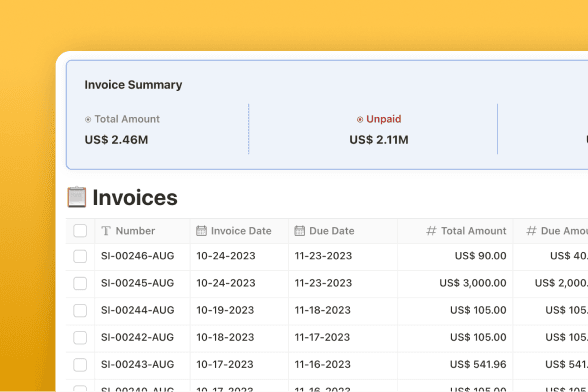Screen dimensions: 588x392
Task: Click the red dot icon beside Unpaid
Action: coord(360,119)
